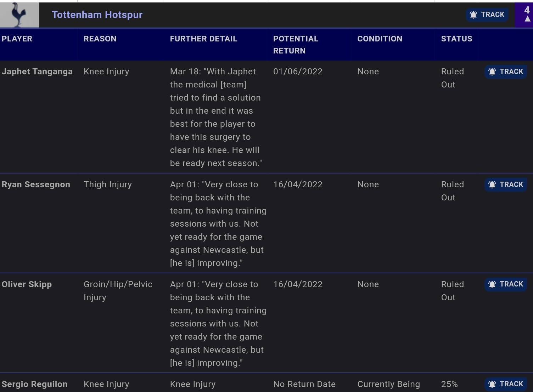The width and height of the screenshot is (533, 392).
Task: Select the STATUS column header
Action: (456, 39)
